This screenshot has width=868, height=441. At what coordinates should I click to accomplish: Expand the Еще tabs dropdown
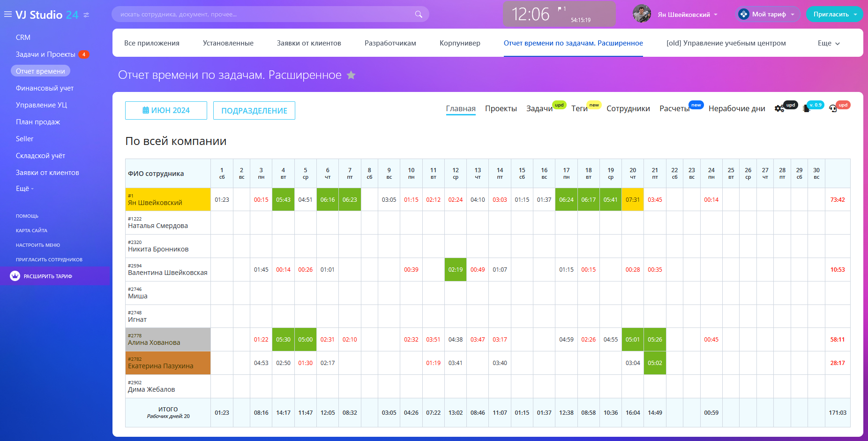tap(829, 43)
